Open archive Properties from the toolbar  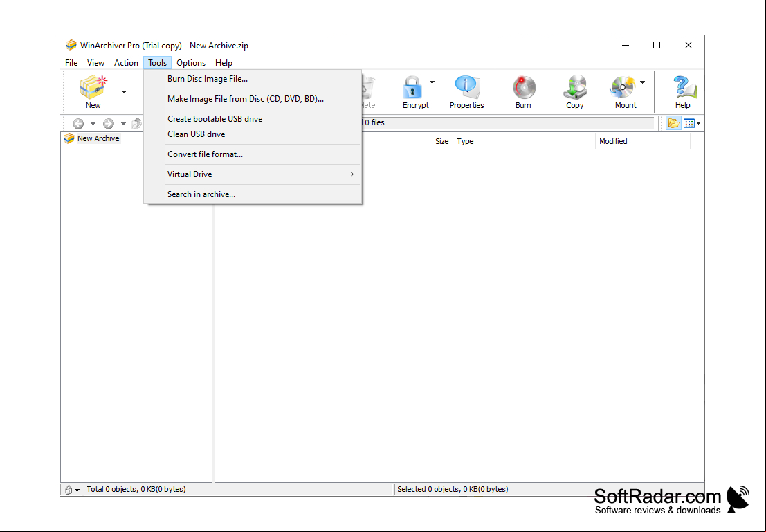pos(466,92)
